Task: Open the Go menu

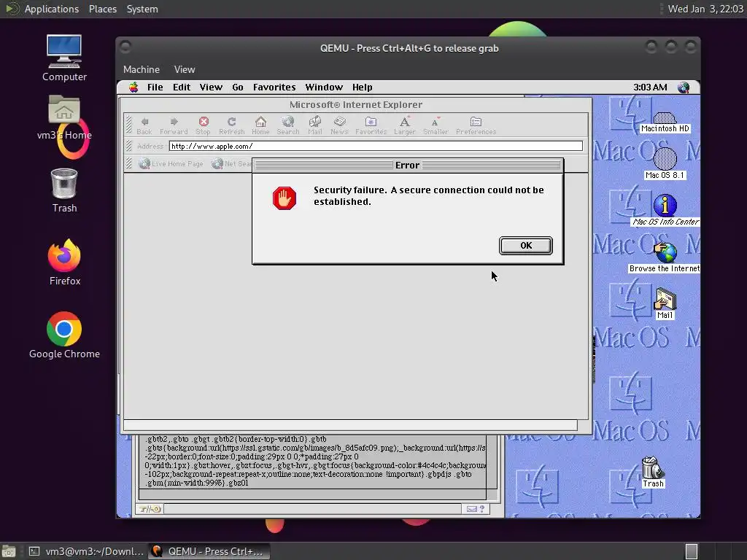Action: pos(238,87)
